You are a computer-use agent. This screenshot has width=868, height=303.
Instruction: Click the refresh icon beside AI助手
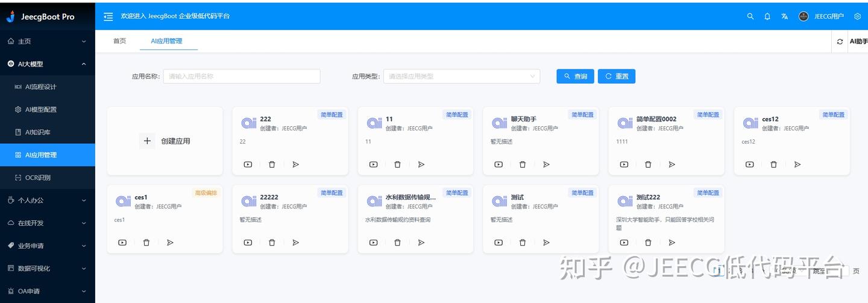click(x=840, y=42)
